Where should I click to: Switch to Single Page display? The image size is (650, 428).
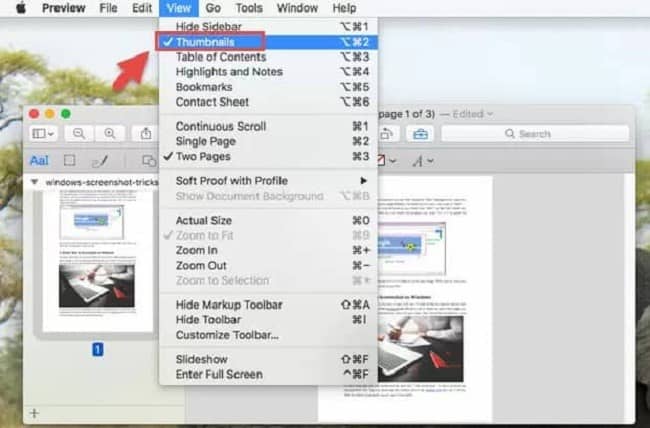pyautogui.click(x=268, y=141)
